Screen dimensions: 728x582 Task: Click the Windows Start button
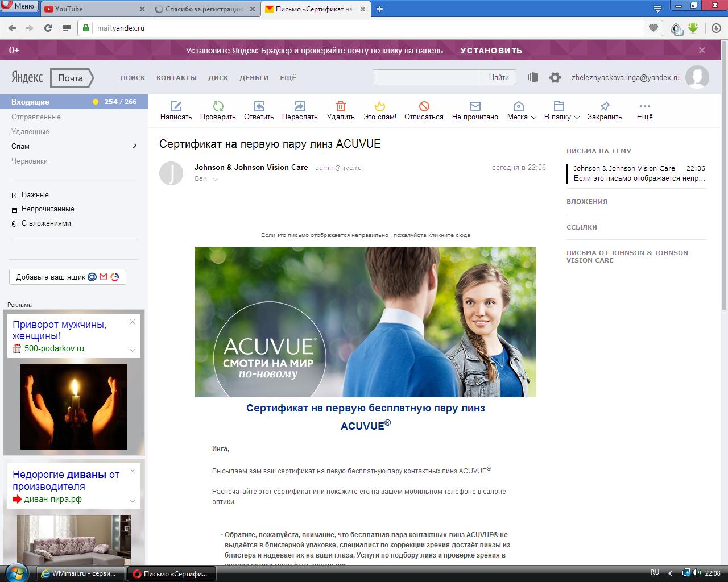pyautogui.click(x=16, y=572)
